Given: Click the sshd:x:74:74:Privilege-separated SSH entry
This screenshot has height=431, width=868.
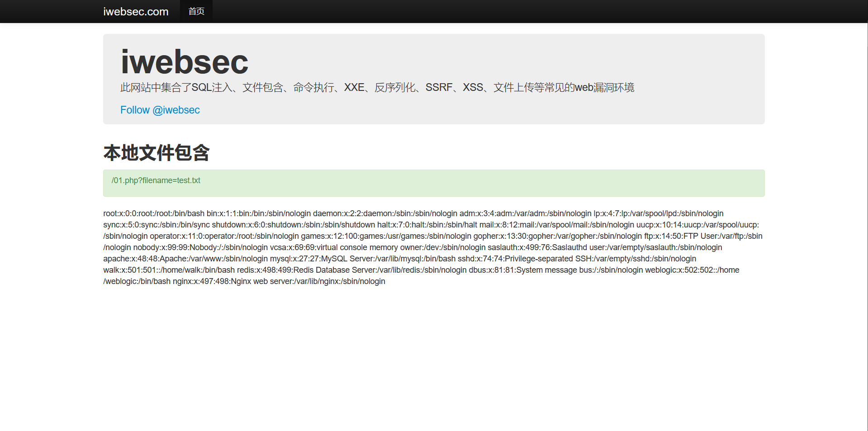Looking at the screenshot, I should pyautogui.click(x=577, y=259).
